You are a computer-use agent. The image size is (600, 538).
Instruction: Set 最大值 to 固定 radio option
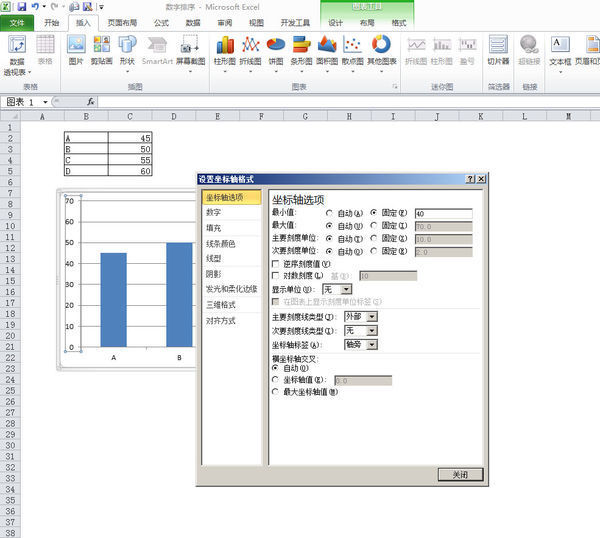[x=374, y=227]
